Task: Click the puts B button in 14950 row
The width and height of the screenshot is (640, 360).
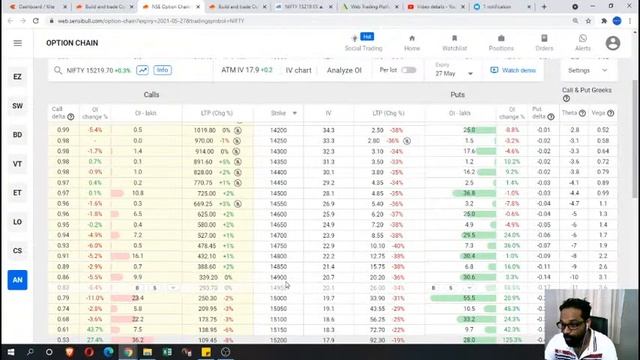Action: point(433,288)
